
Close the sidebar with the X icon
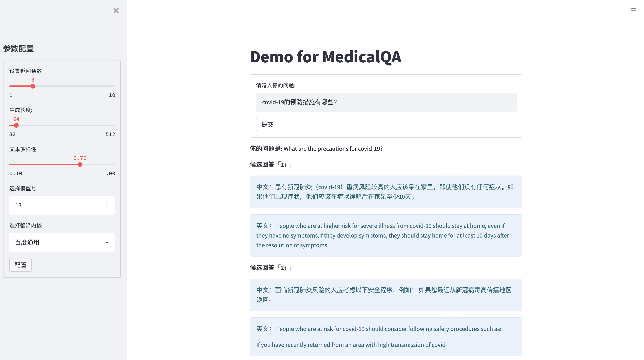click(116, 10)
